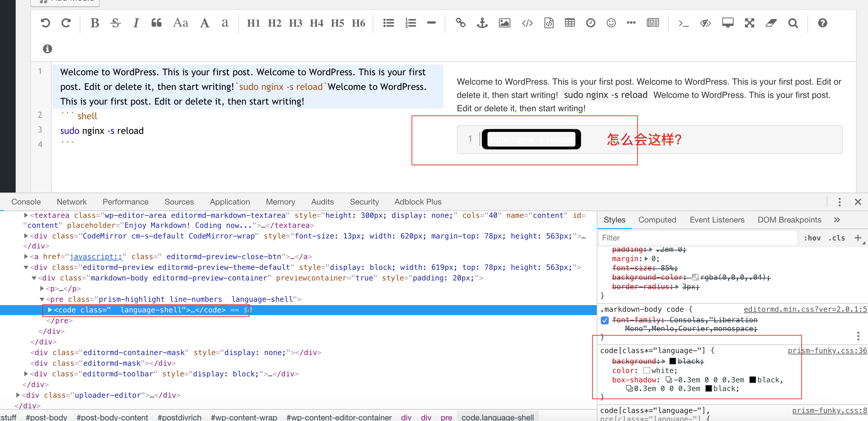Select the pre breadcrumb in DOM path

(x=446, y=417)
